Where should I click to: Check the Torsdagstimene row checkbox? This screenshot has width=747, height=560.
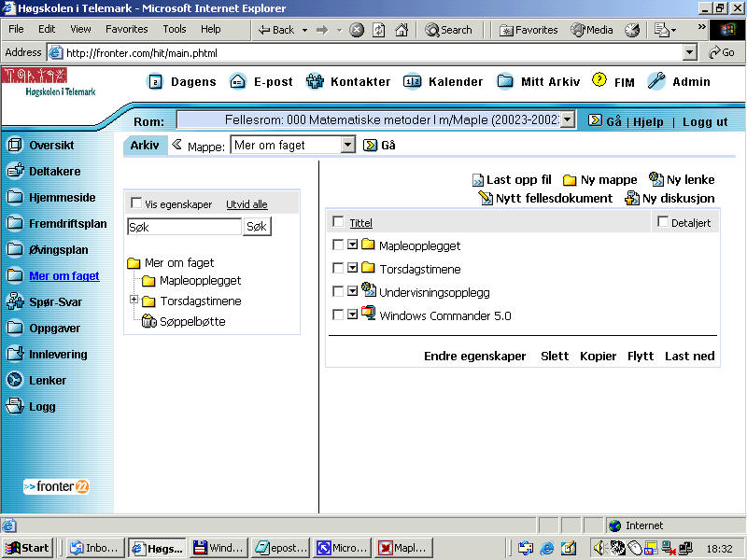[x=338, y=268]
